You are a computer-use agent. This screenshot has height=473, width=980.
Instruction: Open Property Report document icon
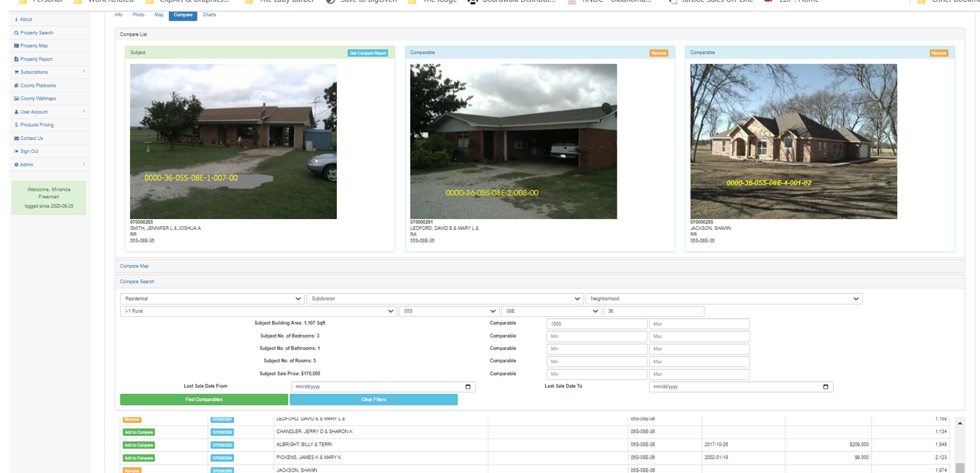pos(16,59)
